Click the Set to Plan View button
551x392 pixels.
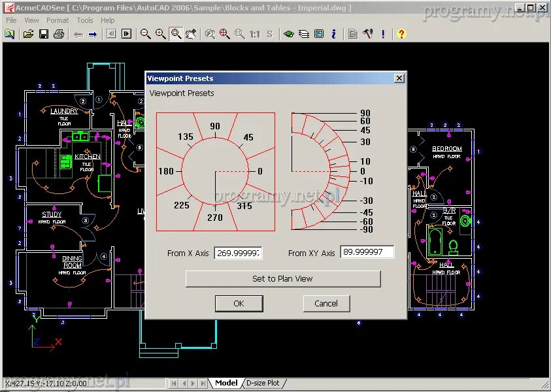click(x=283, y=278)
